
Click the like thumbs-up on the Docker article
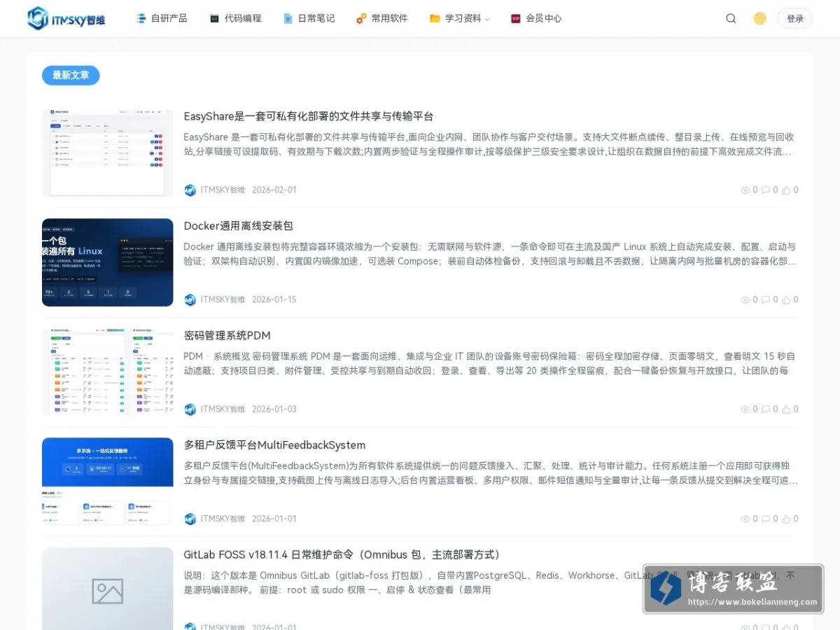[x=786, y=300]
